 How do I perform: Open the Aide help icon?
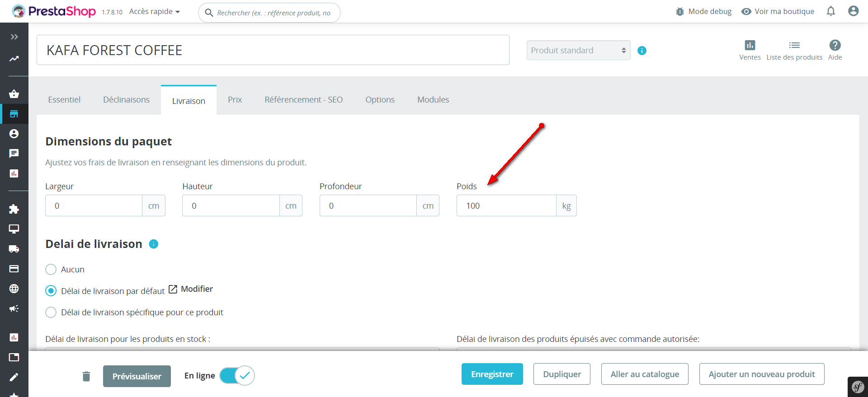(835, 50)
